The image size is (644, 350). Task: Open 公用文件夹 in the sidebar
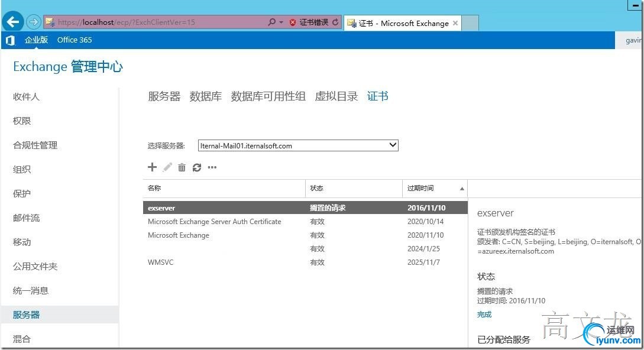click(x=35, y=266)
